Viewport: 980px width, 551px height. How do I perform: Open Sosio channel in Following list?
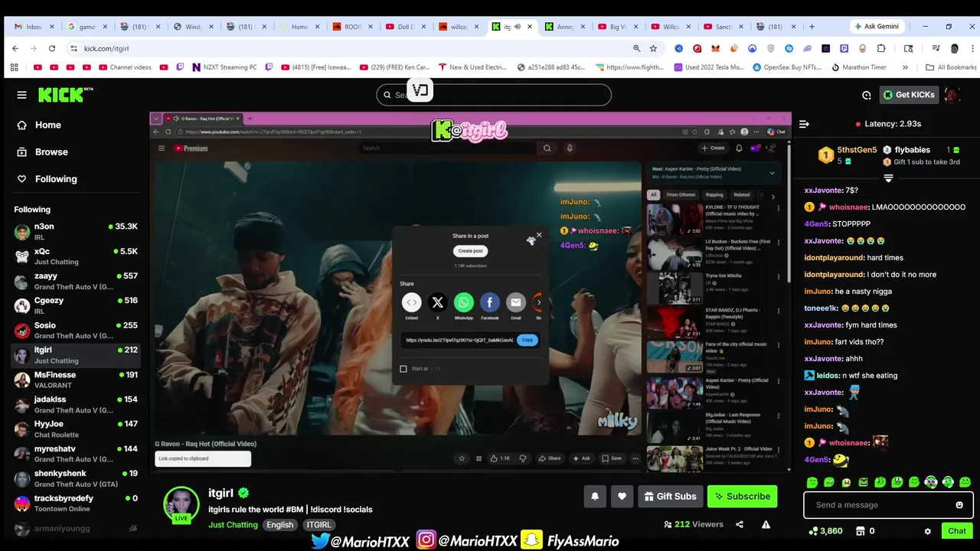(76, 330)
